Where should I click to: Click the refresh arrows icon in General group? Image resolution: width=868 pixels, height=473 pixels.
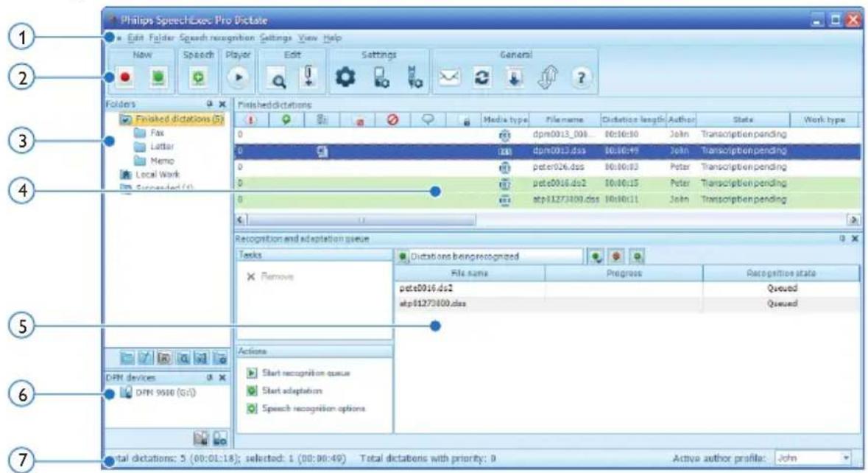point(481,77)
